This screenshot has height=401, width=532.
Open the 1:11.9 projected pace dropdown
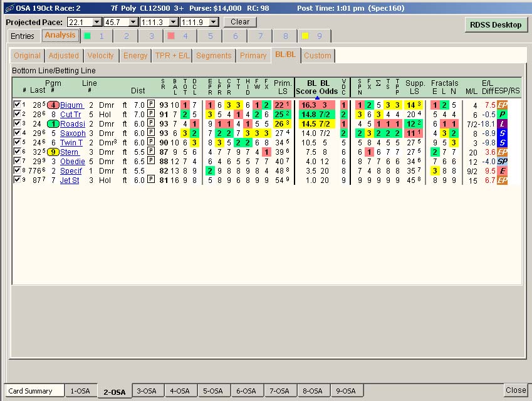click(x=214, y=22)
